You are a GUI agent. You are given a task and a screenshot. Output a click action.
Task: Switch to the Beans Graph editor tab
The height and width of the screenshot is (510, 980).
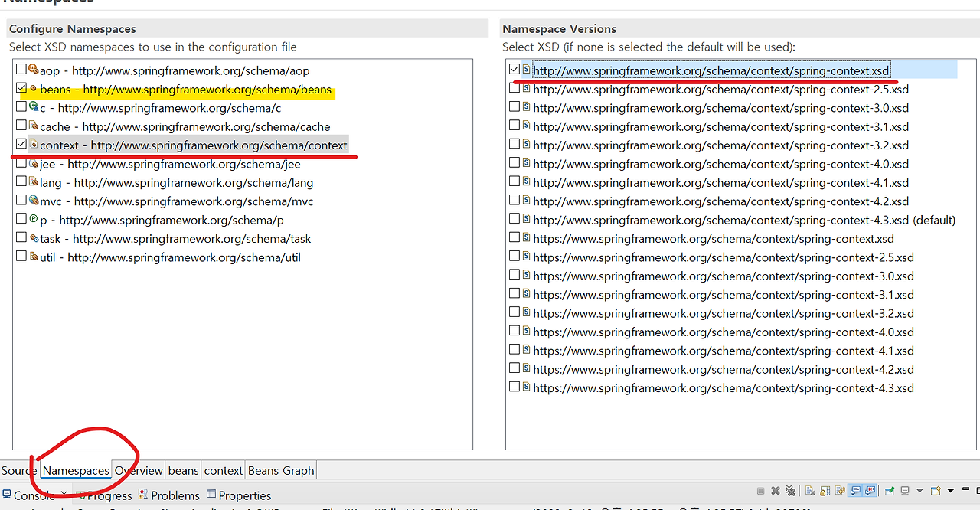point(281,470)
